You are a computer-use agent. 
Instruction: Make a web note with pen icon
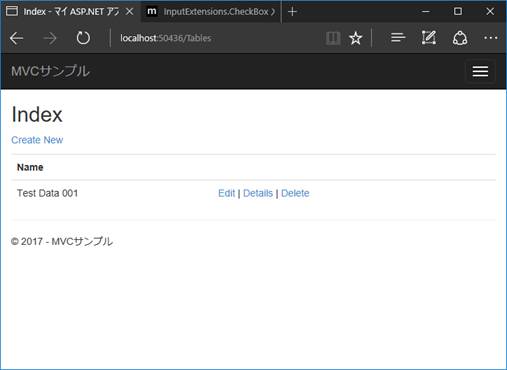429,38
